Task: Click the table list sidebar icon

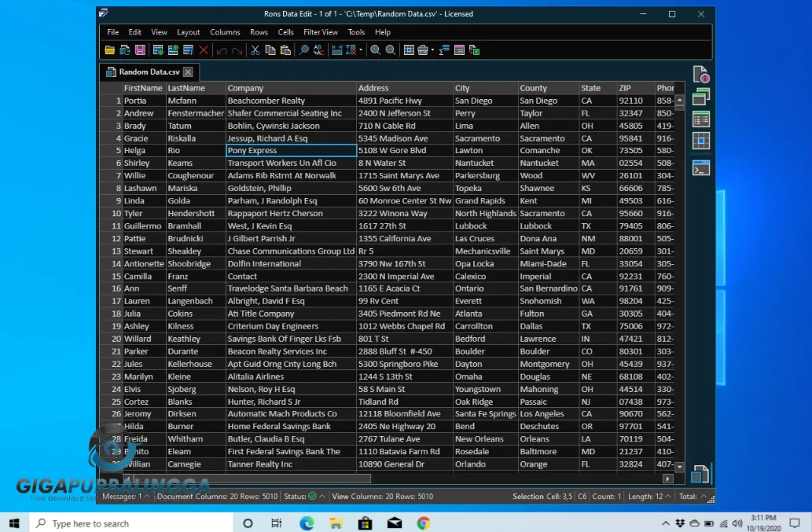Action: (x=700, y=119)
